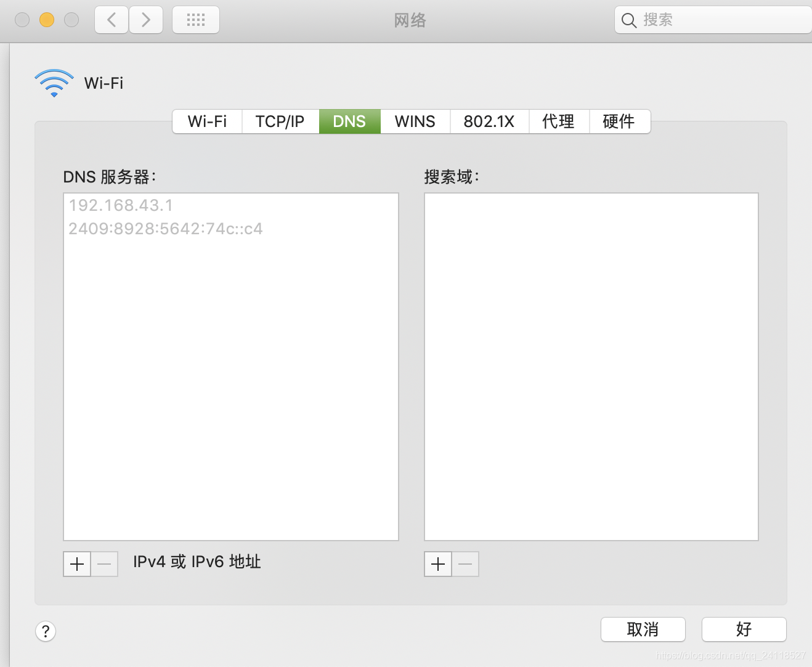Remove DNS server with minus button
Screen dimensions: 812x667
[x=105, y=564]
